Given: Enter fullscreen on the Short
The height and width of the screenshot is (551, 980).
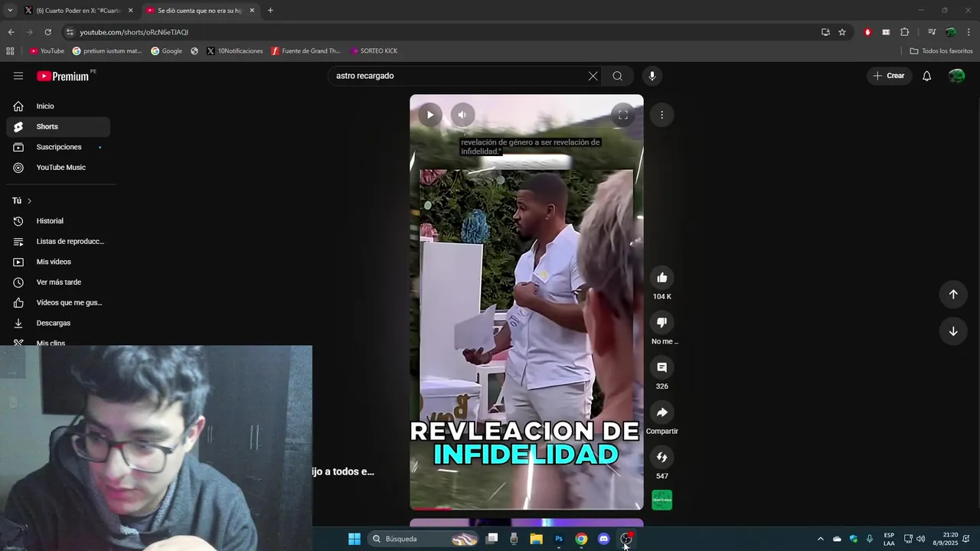Looking at the screenshot, I should coord(623,115).
